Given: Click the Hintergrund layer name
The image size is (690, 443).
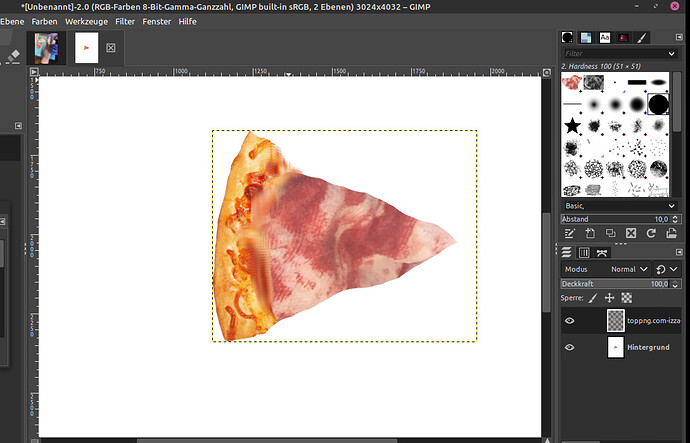Looking at the screenshot, I should point(648,347).
